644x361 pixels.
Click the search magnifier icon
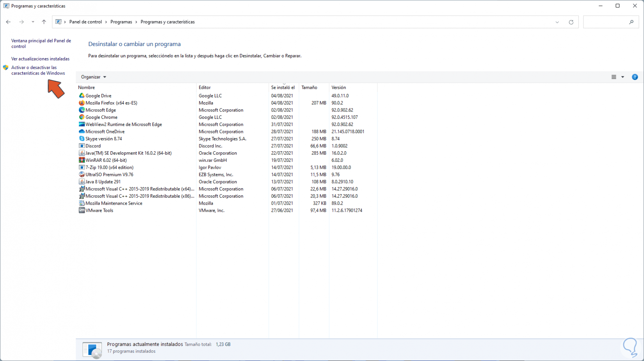coord(631,22)
